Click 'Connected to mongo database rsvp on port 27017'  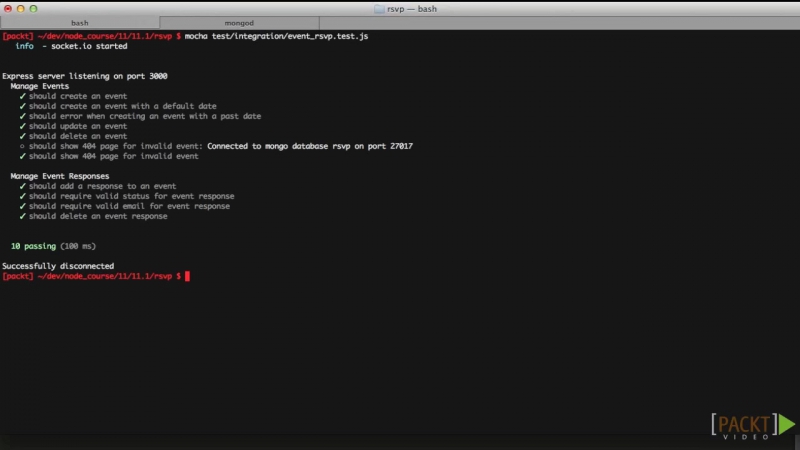[x=310, y=146]
